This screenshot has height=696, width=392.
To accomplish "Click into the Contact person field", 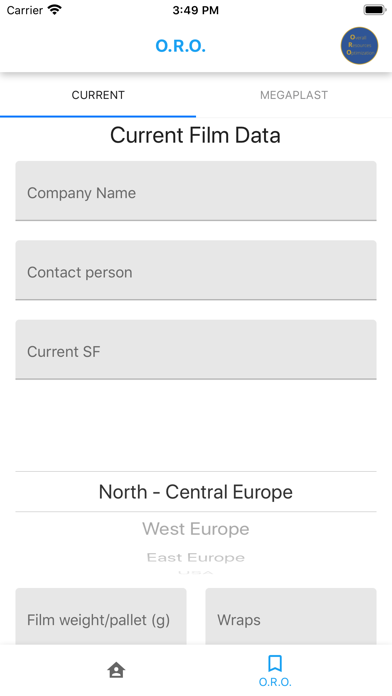I will tap(196, 270).
